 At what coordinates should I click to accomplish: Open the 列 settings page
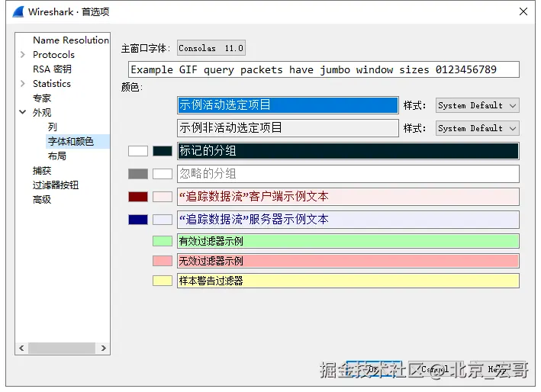(x=53, y=127)
